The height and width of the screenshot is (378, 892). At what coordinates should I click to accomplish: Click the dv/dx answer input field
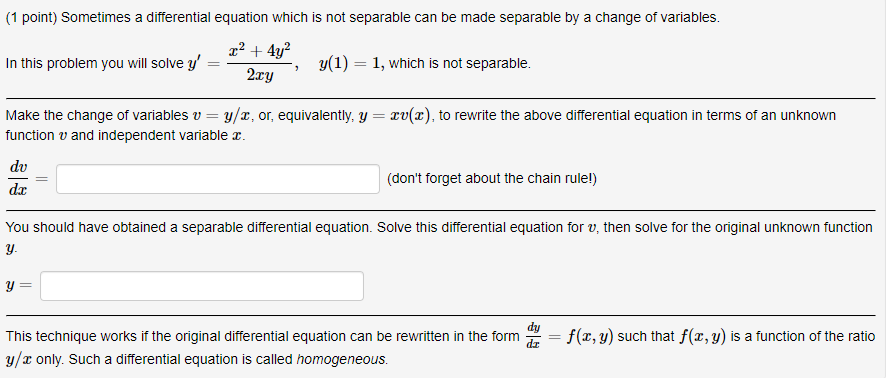click(218, 179)
